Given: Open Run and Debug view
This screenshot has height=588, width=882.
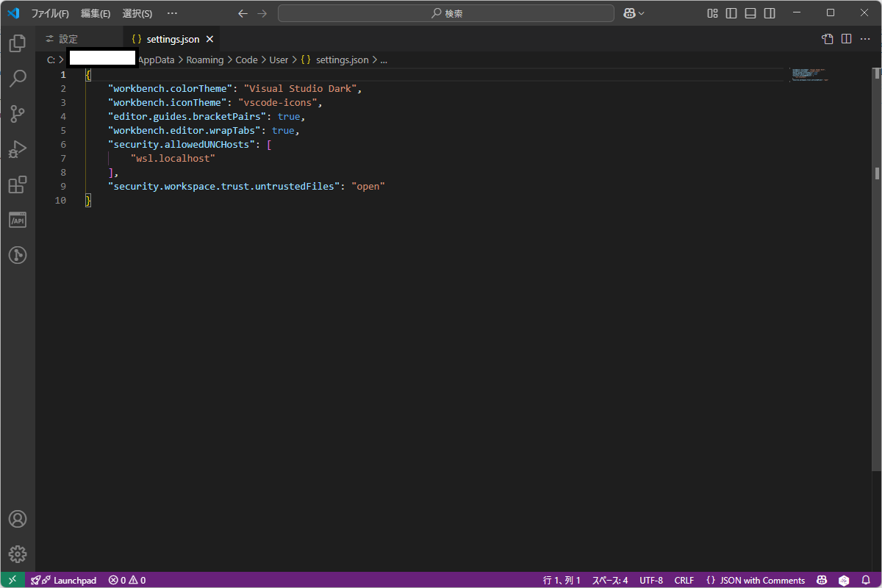Looking at the screenshot, I should 18,149.
